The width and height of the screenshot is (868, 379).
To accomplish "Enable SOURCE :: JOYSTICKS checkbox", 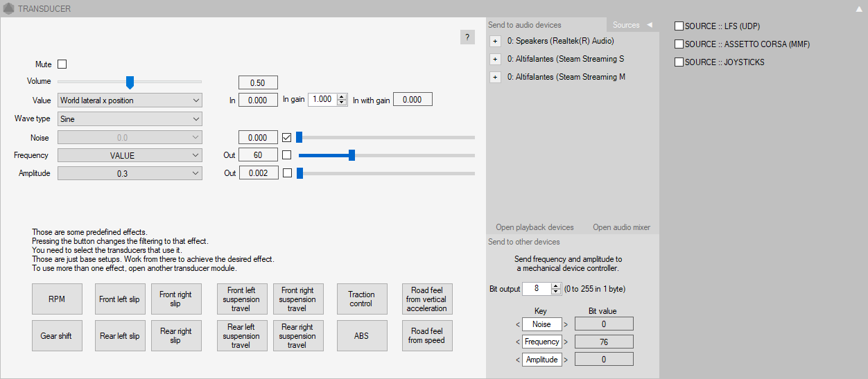I will tap(679, 62).
